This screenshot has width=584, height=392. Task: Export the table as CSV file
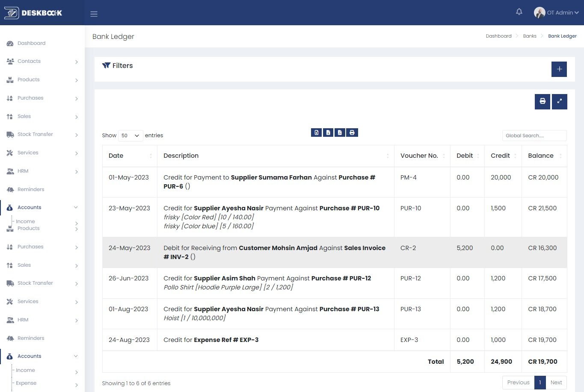[x=316, y=133]
